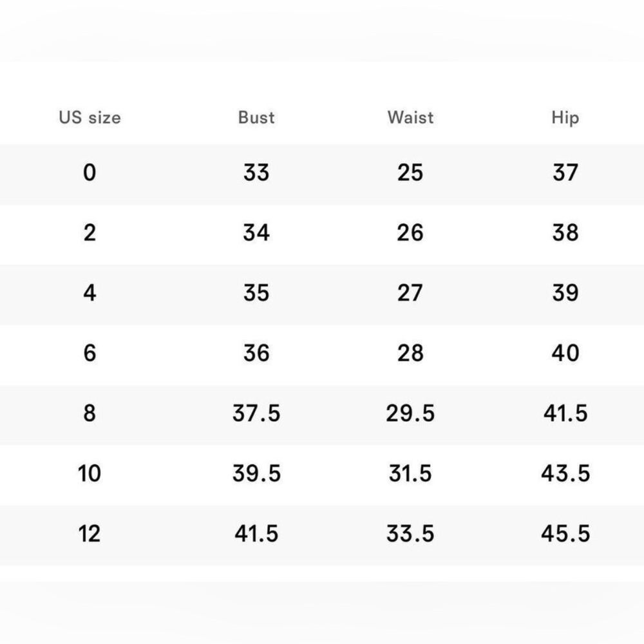Image resolution: width=644 pixels, height=644 pixels.
Task: Select the US size 6 cell
Action: click(90, 353)
